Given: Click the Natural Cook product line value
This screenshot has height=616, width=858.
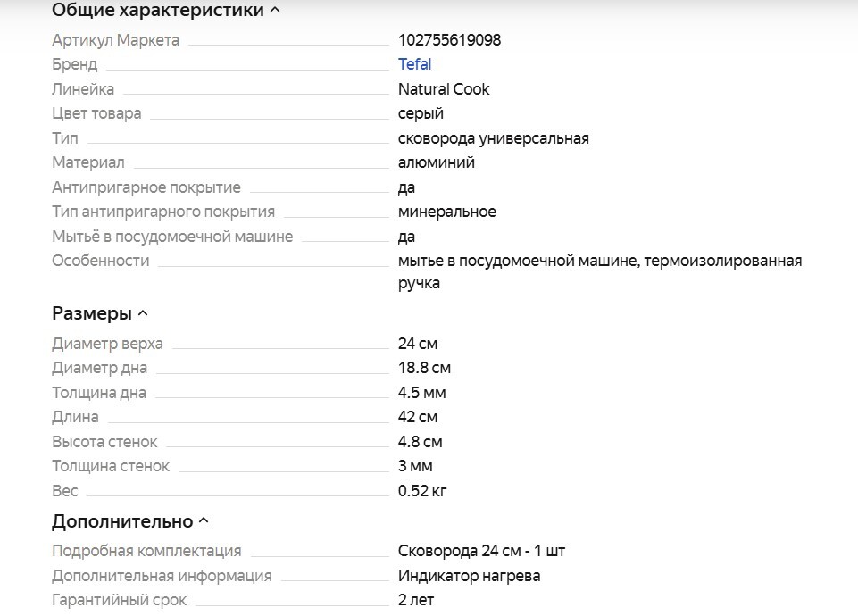Looking at the screenshot, I should (444, 89).
